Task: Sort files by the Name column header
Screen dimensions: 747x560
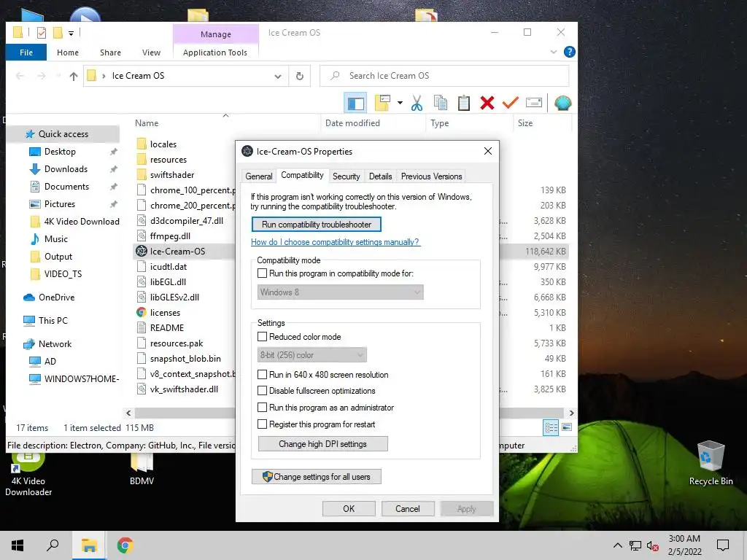Action: click(x=147, y=122)
